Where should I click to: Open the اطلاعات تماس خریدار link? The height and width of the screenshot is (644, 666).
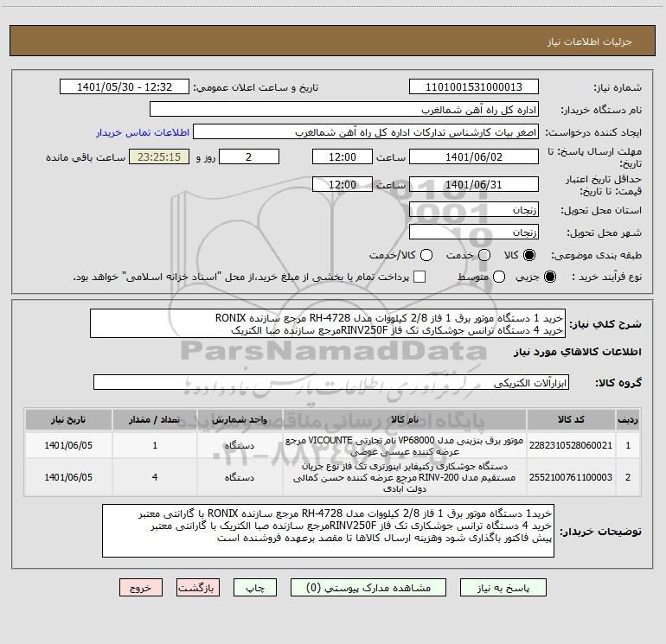point(143,132)
